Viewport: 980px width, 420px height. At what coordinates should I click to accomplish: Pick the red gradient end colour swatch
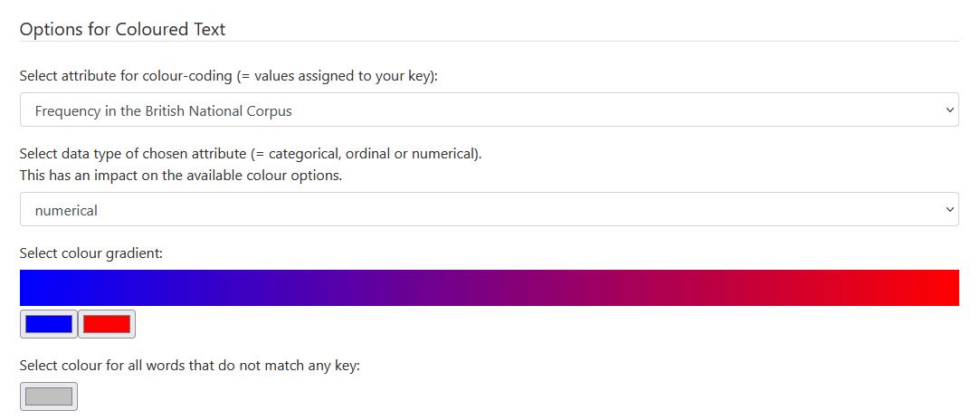click(107, 324)
